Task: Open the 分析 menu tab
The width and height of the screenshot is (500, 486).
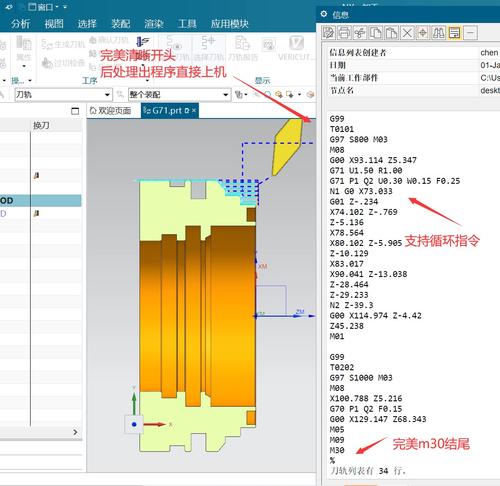Action: tap(21, 24)
